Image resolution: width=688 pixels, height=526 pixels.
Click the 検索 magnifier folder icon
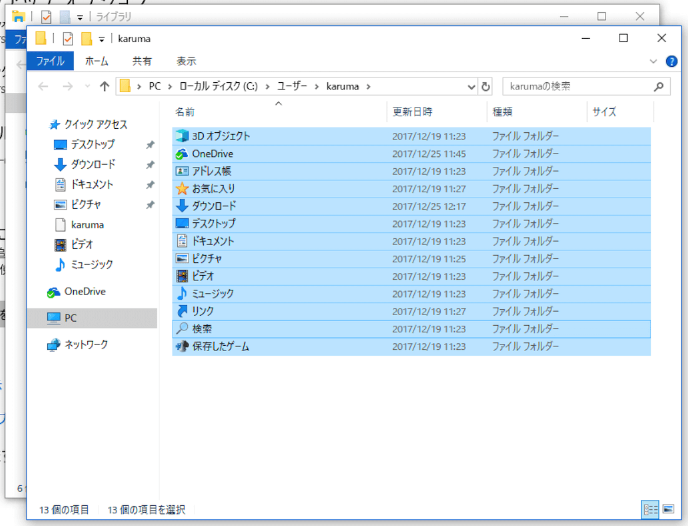tap(182, 329)
